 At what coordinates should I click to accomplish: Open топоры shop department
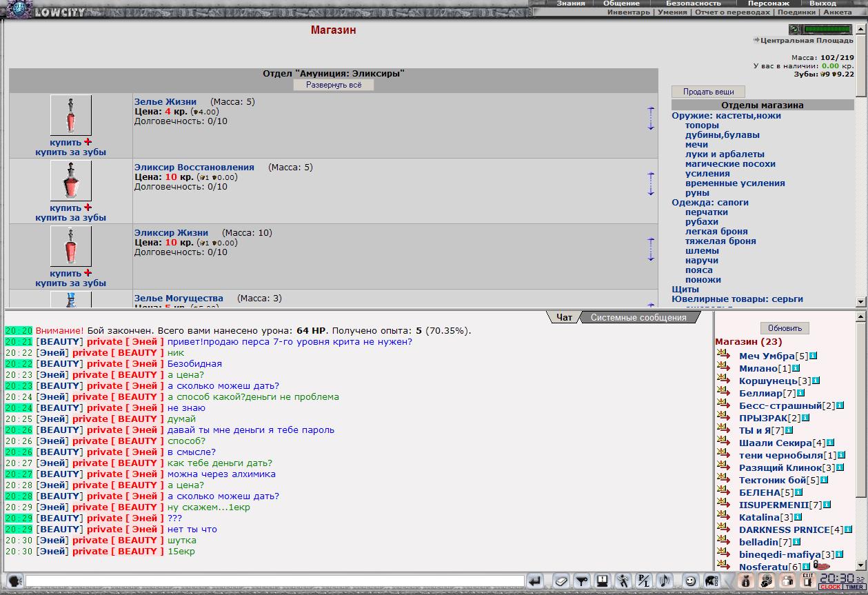(x=702, y=125)
